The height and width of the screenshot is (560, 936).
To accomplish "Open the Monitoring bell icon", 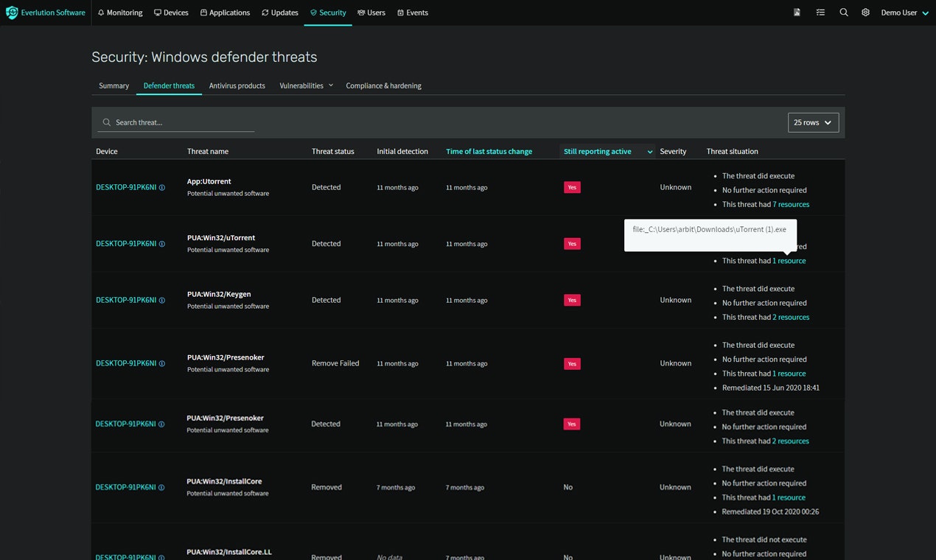I will click(99, 12).
